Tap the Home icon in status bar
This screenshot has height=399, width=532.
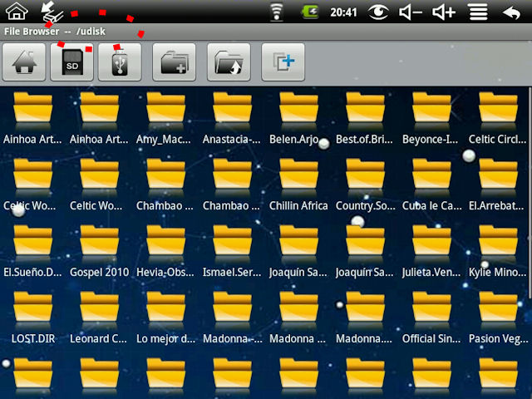point(17,11)
